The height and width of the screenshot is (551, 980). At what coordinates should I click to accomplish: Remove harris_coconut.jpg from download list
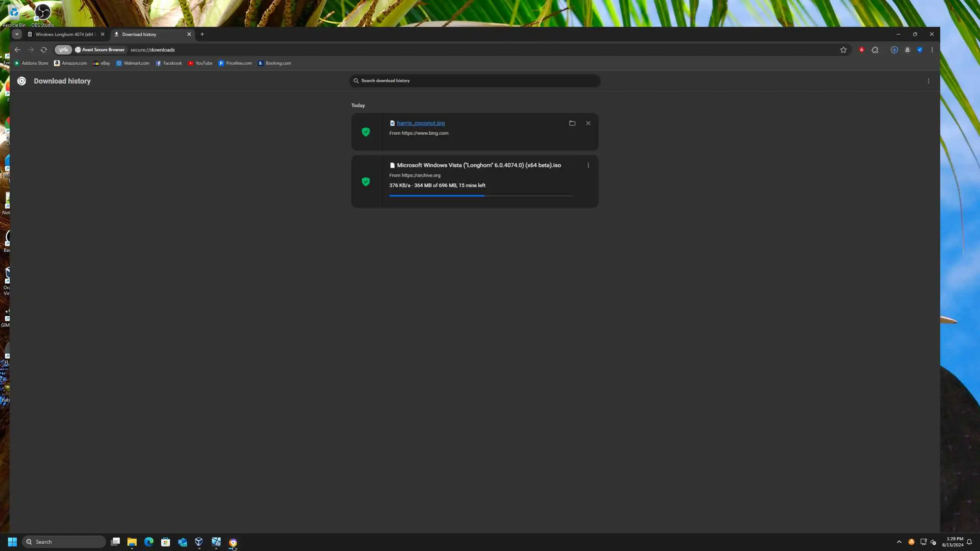(588, 123)
